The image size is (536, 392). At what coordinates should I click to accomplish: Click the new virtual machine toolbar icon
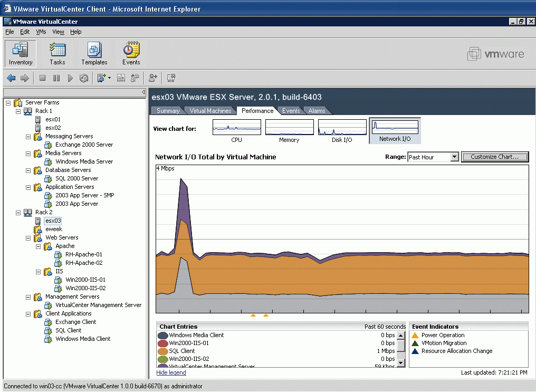pos(101,78)
